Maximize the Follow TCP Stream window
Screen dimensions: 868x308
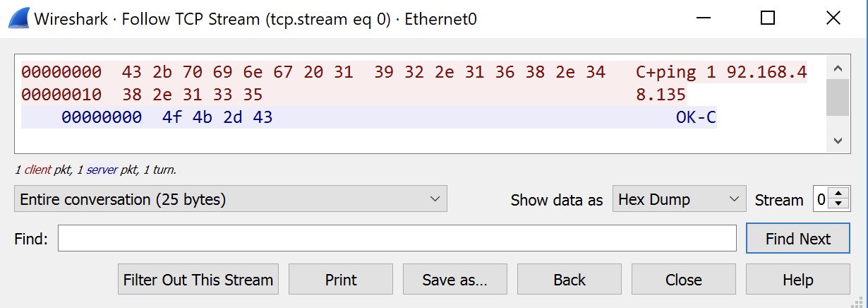pos(768,18)
